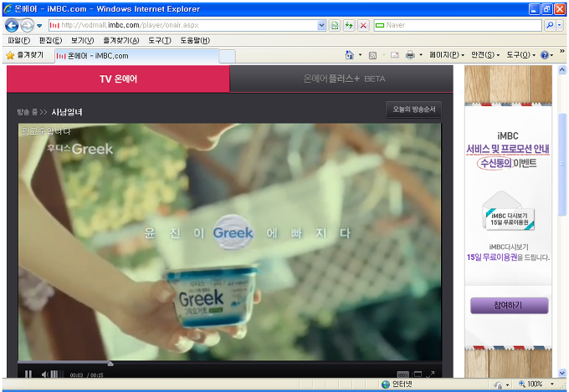569x392 pixels.
Task: Expand the Print options dropdown arrow
Action: pos(421,55)
